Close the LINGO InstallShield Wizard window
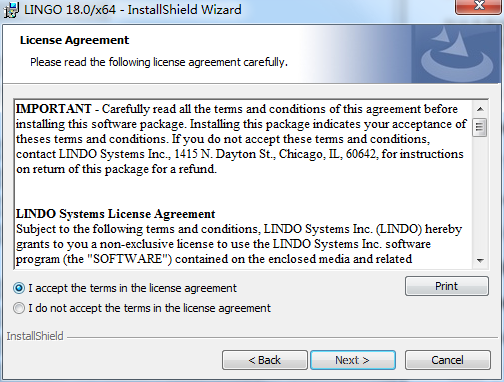This screenshot has width=504, height=382. 479,6
